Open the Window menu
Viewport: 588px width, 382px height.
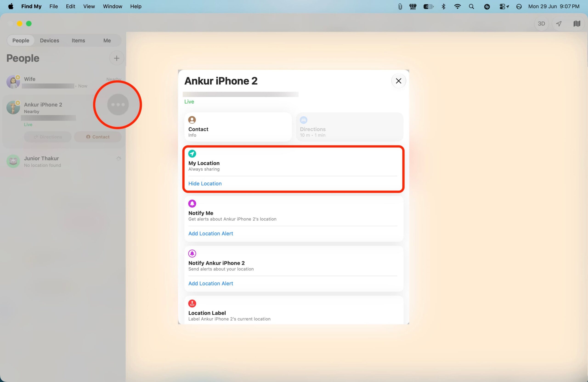(x=113, y=6)
